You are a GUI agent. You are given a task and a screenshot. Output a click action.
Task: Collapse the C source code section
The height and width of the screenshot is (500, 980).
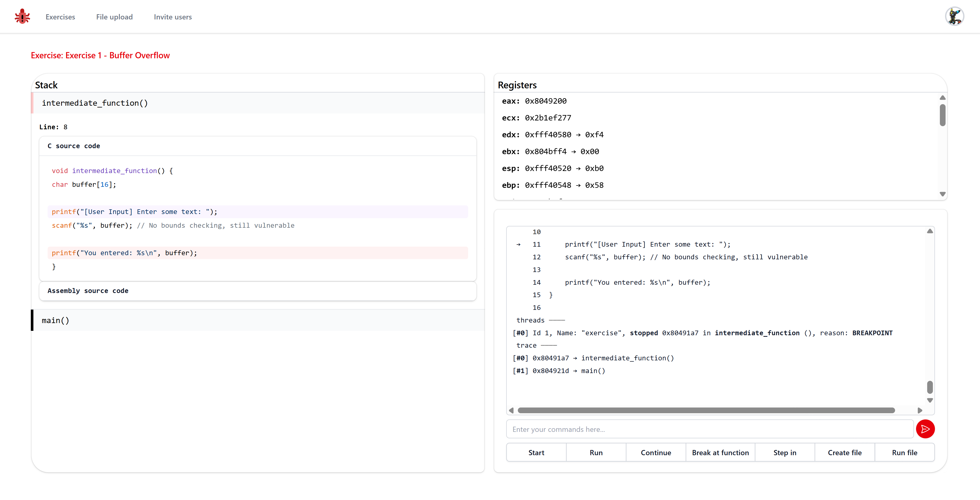coord(258,146)
